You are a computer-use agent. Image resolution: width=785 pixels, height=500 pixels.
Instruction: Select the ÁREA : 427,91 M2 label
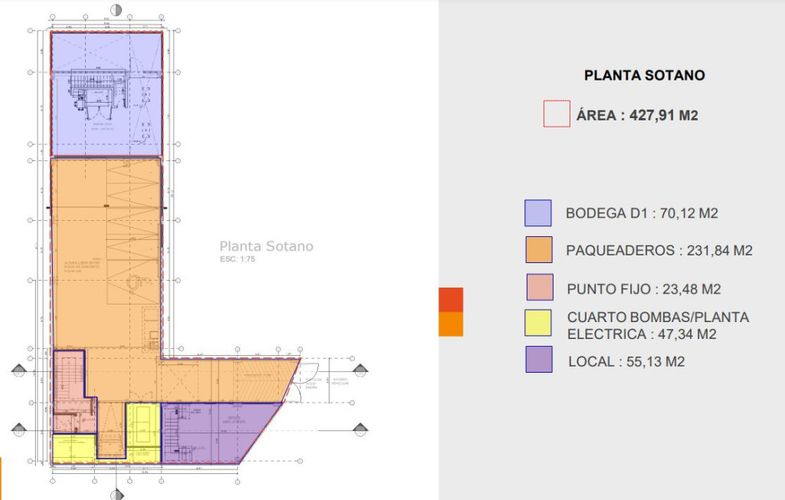(x=637, y=116)
